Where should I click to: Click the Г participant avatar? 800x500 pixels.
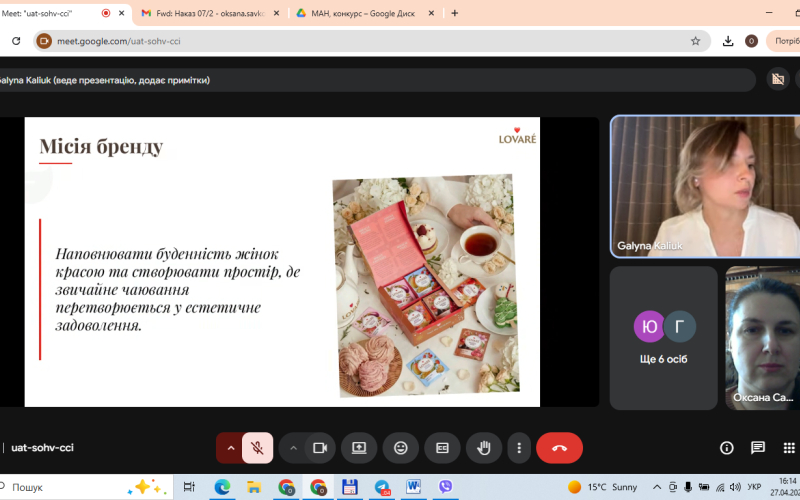click(680, 326)
